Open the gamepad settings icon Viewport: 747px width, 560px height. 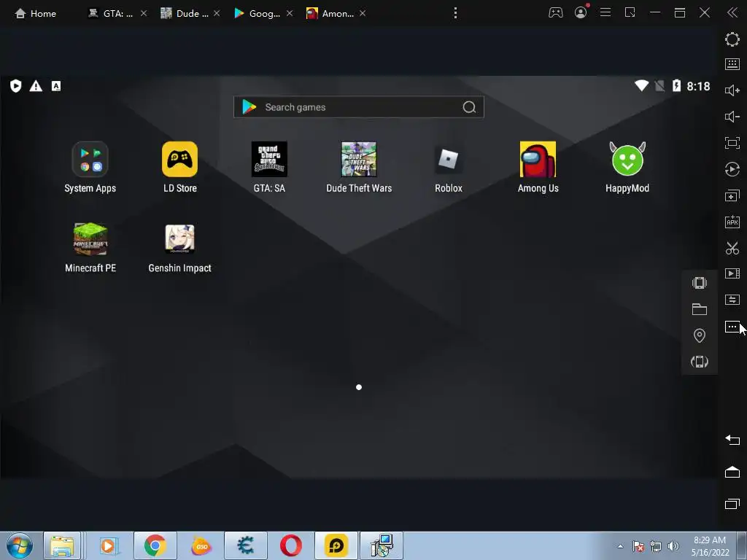tap(555, 13)
